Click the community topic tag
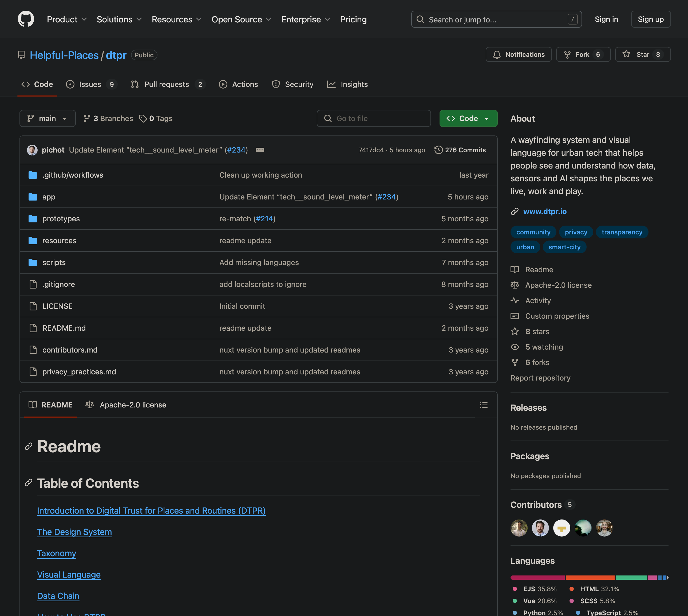The image size is (688, 616). coord(533,232)
